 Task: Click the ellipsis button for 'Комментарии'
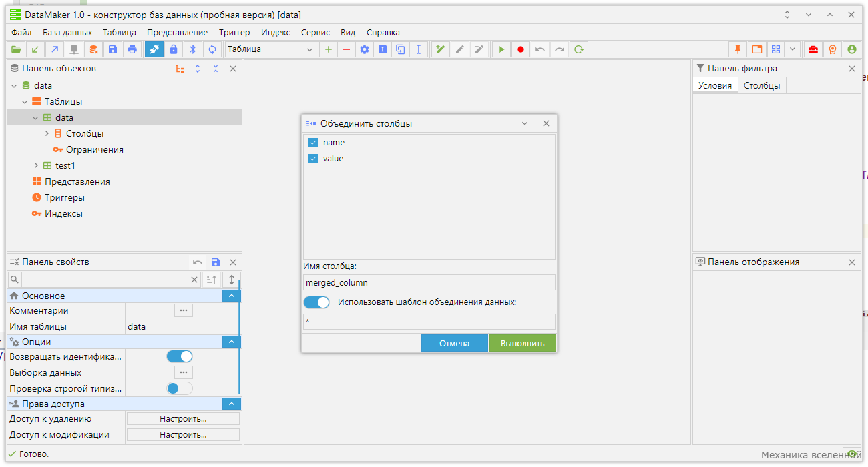point(183,310)
